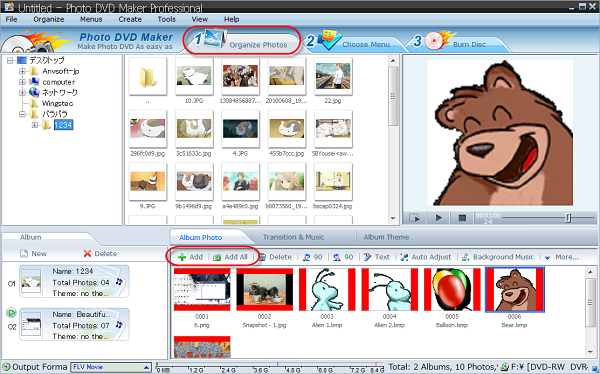600x374 pixels.
Task: Collapse the デスクトップ tree node
Action: 10,60
